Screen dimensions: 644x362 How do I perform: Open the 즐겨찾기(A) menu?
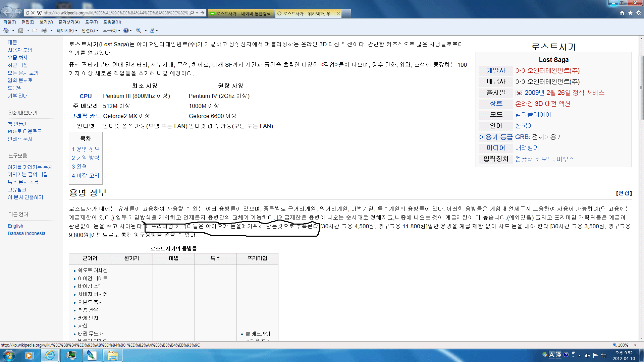tap(69, 22)
